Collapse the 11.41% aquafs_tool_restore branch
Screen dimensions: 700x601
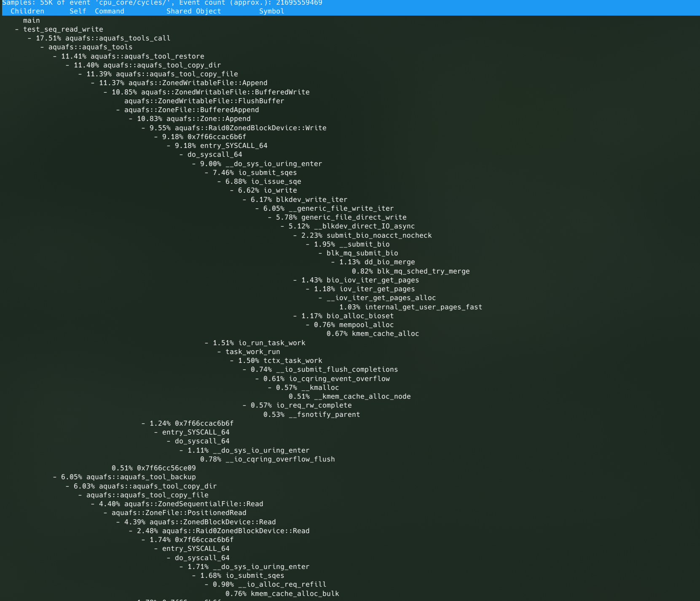pyautogui.click(x=55, y=56)
